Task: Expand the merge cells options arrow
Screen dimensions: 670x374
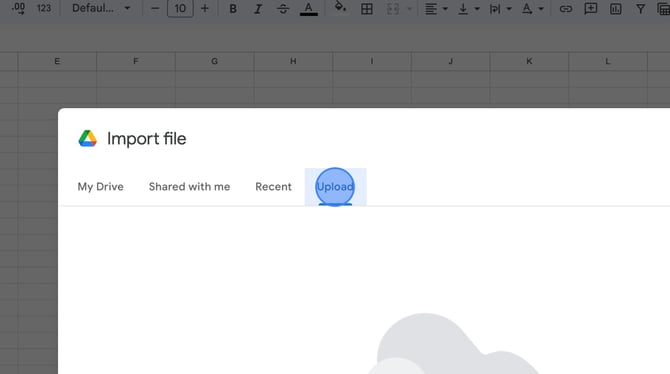Action: tap(409, 9)
